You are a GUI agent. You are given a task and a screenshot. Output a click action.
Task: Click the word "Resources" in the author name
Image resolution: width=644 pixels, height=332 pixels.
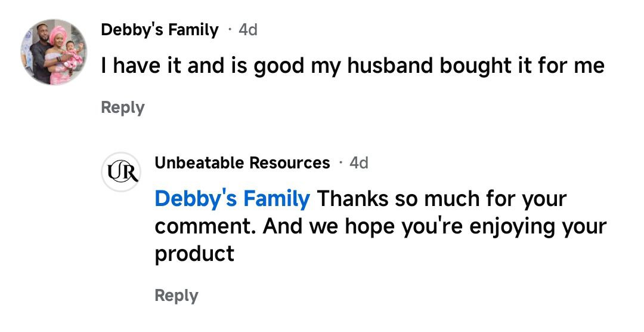289,162
